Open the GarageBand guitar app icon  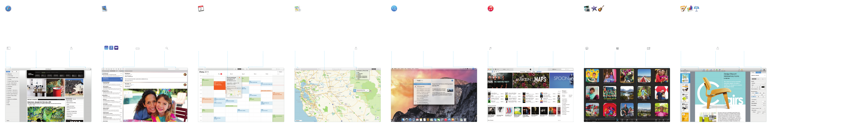click(601, 8)
